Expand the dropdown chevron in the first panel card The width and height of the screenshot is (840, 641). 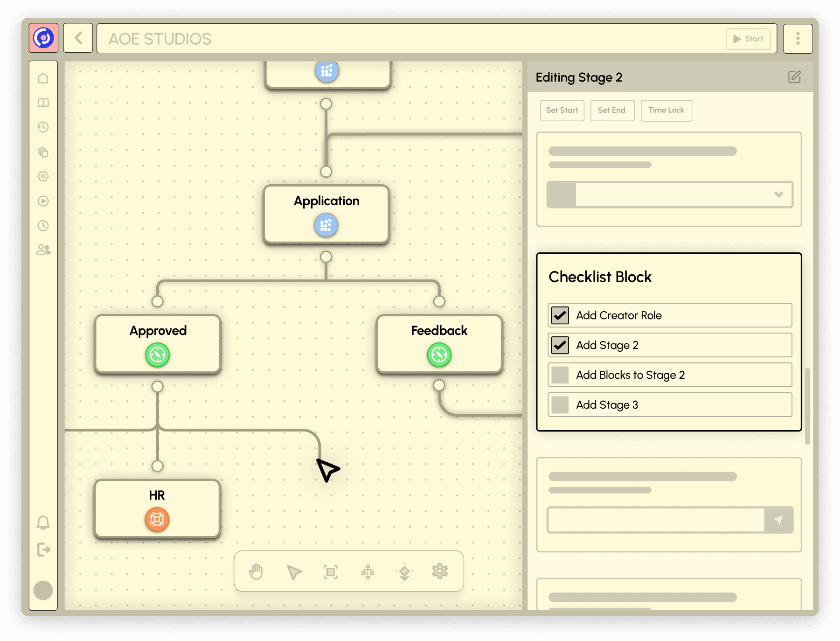778,194
